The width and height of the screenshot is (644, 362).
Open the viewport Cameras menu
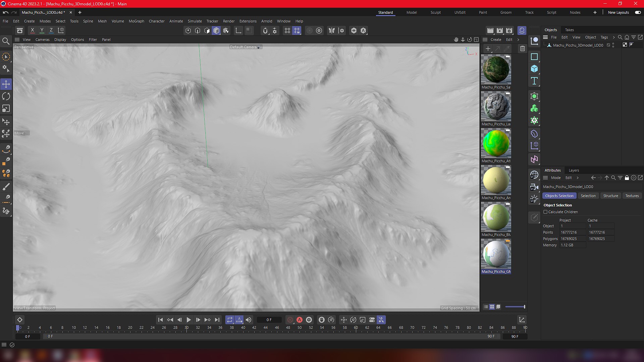point(43,40)
